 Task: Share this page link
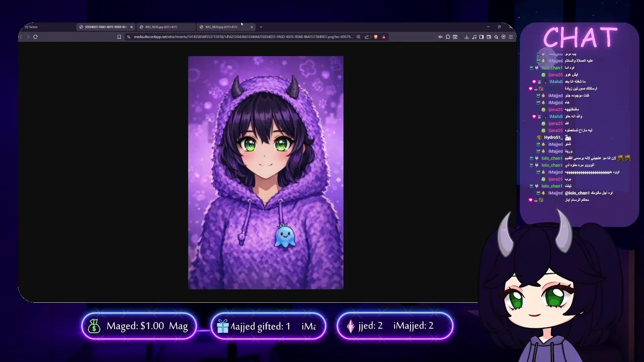(x=367, y=37)
